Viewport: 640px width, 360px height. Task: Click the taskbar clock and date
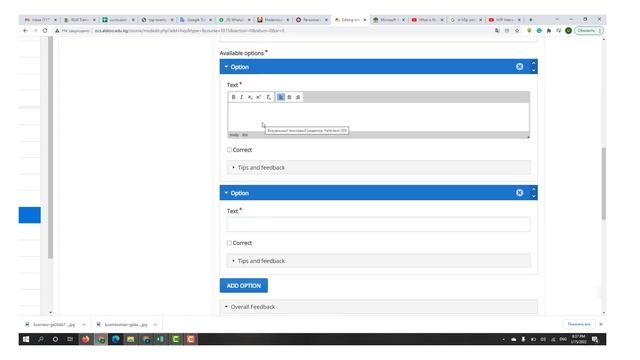click(579, 339)
